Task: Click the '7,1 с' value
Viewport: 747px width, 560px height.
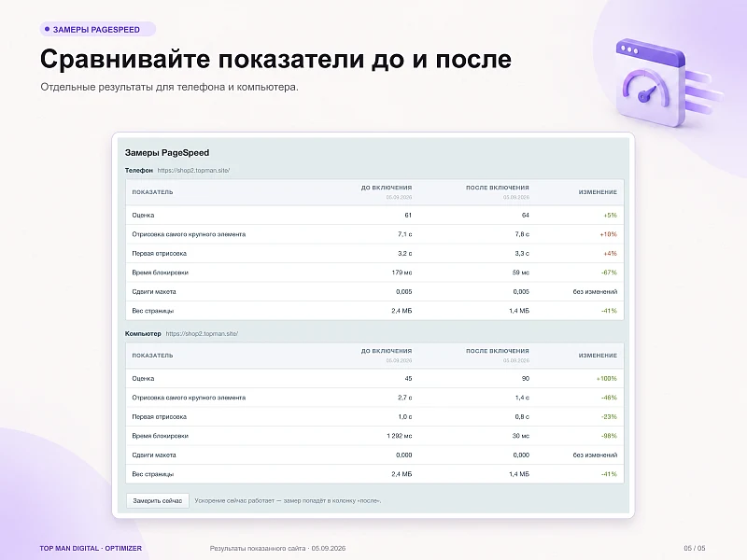Action: [405, 234]
